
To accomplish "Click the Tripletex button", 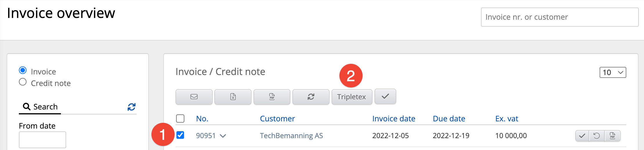I will click(352, 97).
